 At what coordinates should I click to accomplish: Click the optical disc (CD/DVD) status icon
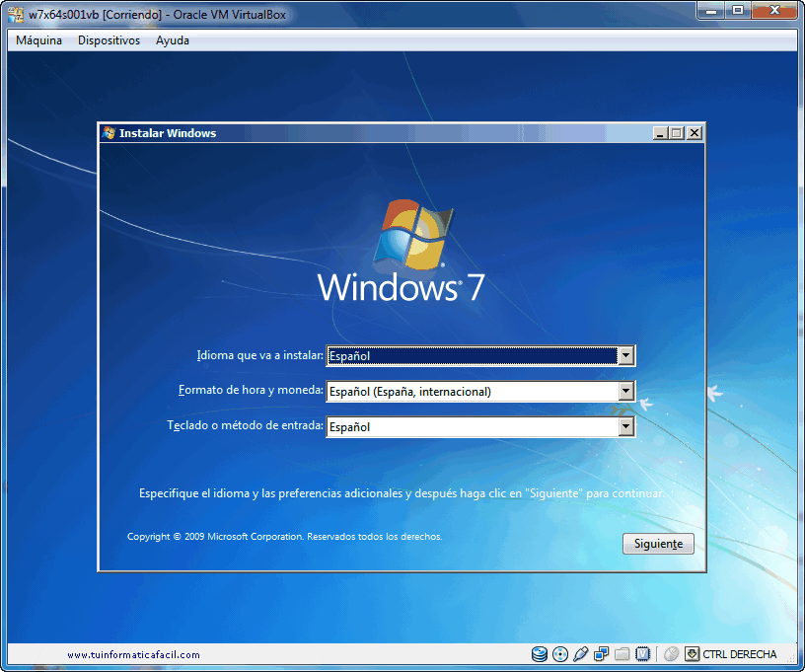[560, 654]
